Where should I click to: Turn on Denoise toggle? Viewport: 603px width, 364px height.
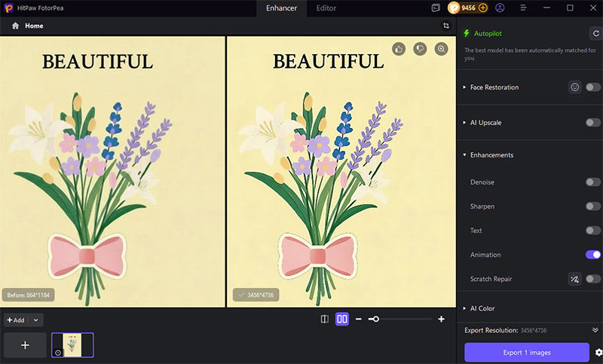pyautogui.click(x=593, y=182)
